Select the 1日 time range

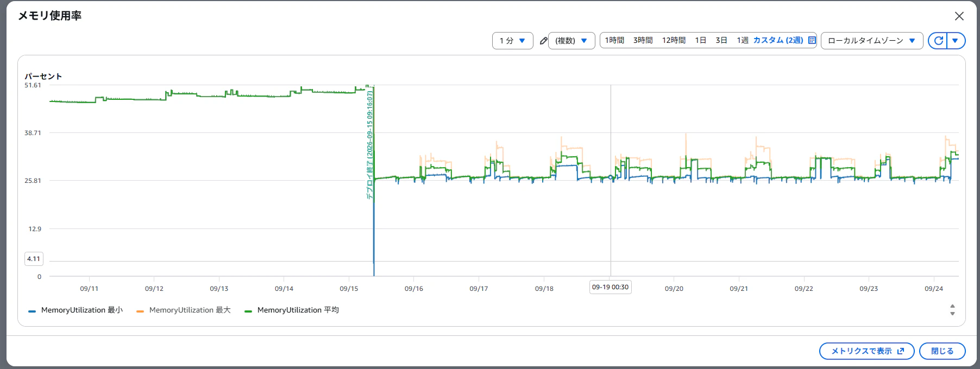701,40
